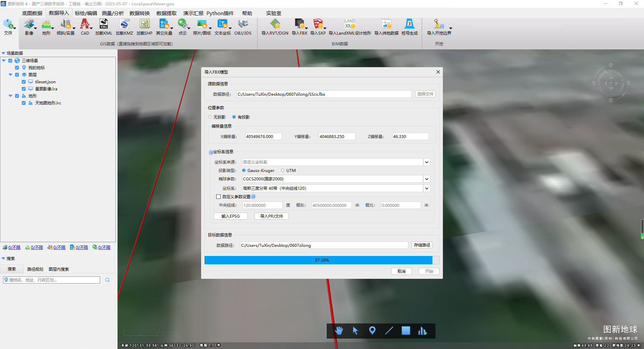Viewport: 644px width, 349px height.
Task: Click the 存储路径 button
Action: tap(422, 245)
